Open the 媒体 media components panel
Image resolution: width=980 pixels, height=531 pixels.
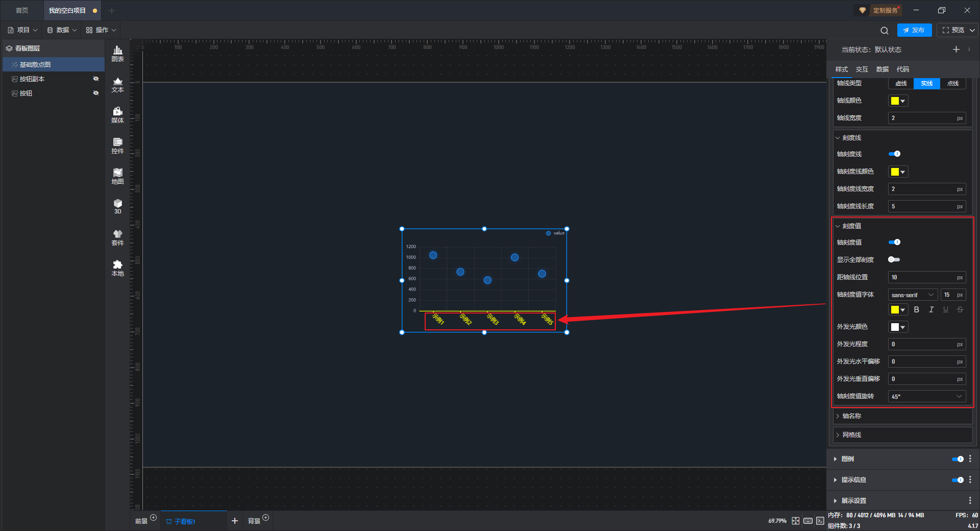point(117,115)
